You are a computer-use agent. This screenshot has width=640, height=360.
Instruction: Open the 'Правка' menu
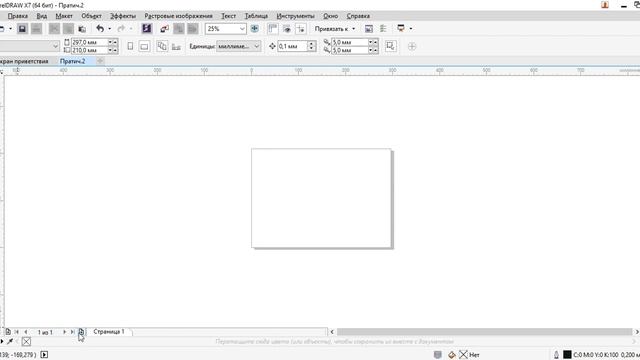[18, 16]
